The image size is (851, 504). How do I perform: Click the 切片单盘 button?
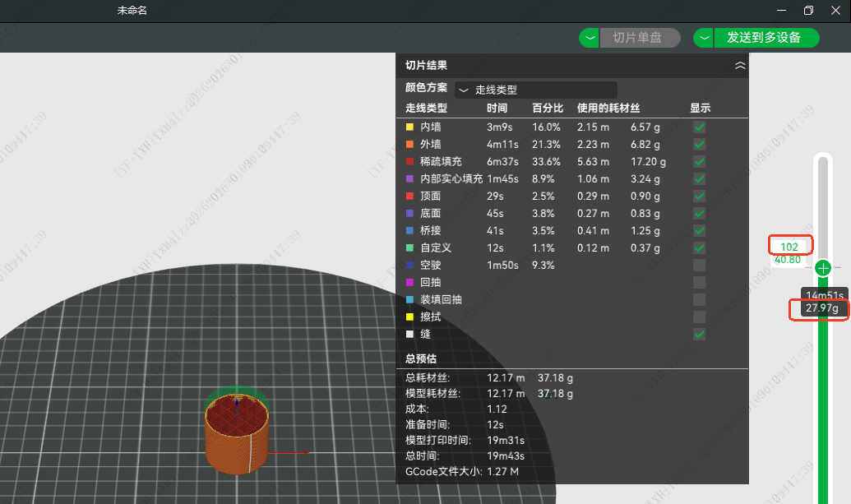click(637, 38)
